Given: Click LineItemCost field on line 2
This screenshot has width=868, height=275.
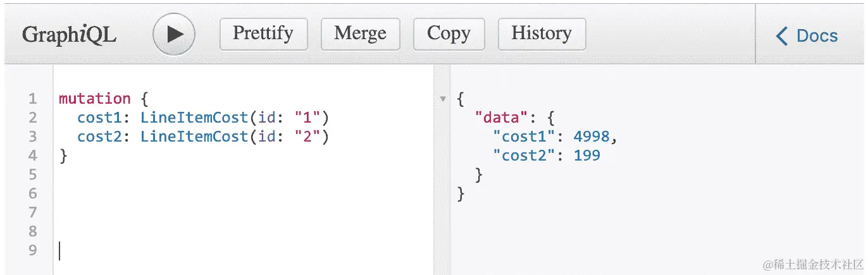Looking at the screenshot, I should tap(194, 118).
